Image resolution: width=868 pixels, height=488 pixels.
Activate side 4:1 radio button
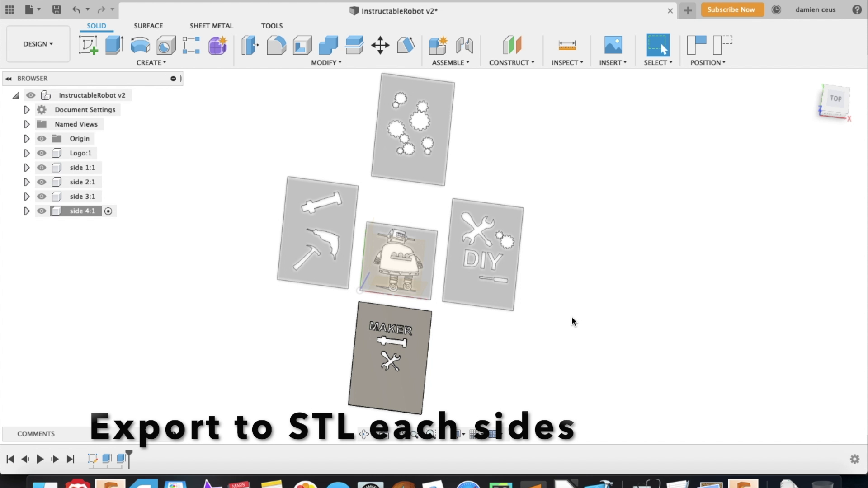coord(108,211)
